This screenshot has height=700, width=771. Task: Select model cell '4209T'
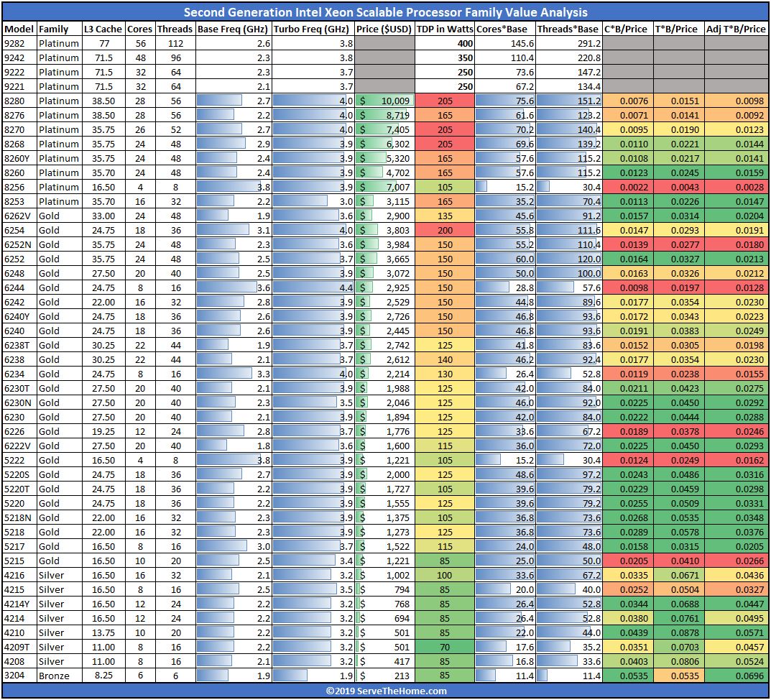pos(19,647)
